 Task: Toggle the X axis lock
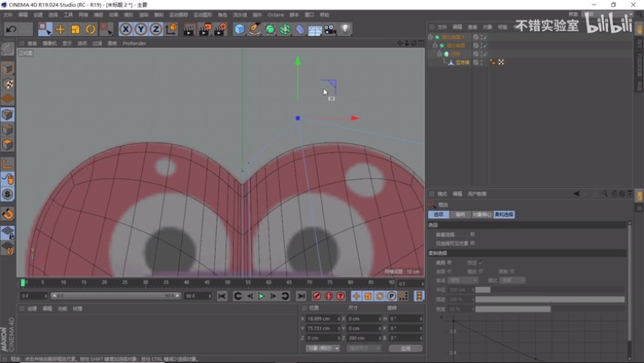click(126, 29)
